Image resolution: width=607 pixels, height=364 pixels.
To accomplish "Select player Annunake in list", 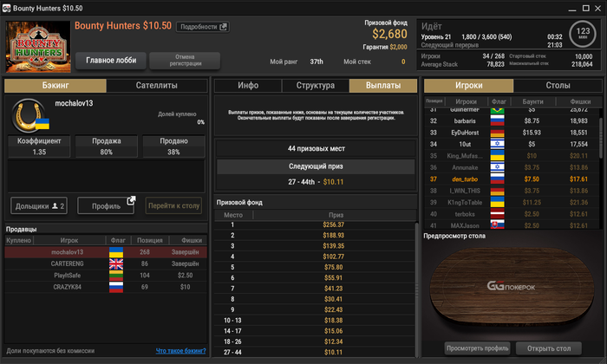I will click(x=512, y=167).
